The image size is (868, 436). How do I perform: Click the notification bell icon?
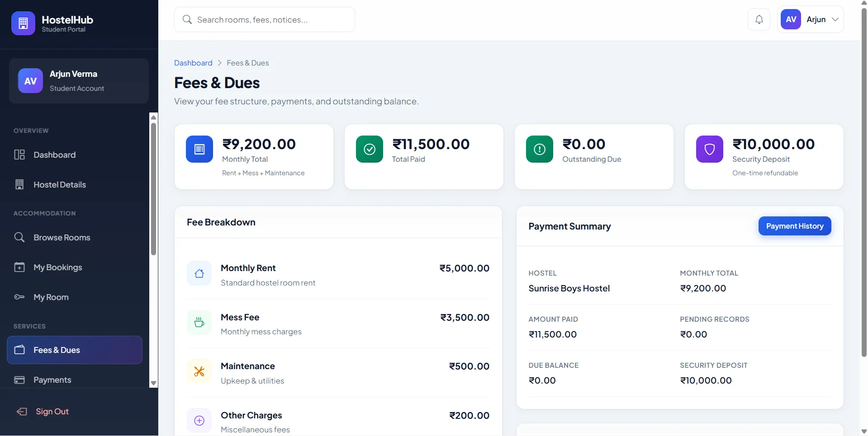click(759, 19)
